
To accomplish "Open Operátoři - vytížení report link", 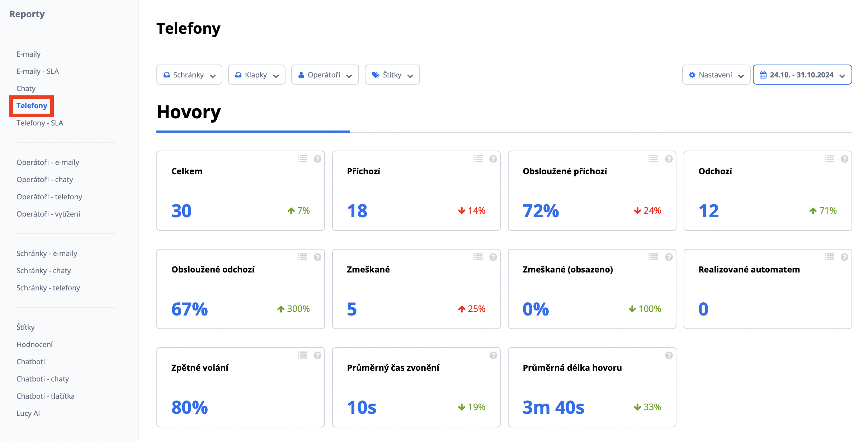I will click(x=48, y=214).
